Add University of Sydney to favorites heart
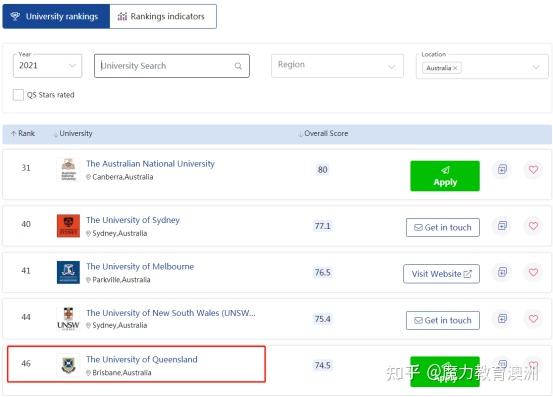This screenshot has height=397, width=553. point(533,226)
